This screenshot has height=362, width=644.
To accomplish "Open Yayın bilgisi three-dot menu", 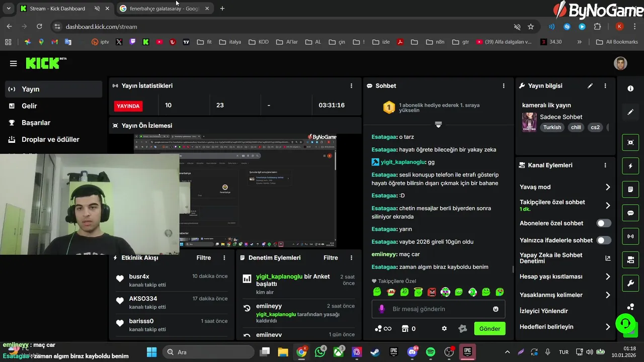I will point(605,86).
